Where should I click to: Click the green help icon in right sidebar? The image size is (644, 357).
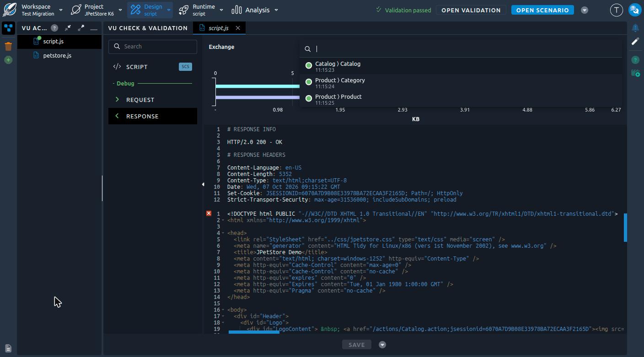tap(635, 60)
